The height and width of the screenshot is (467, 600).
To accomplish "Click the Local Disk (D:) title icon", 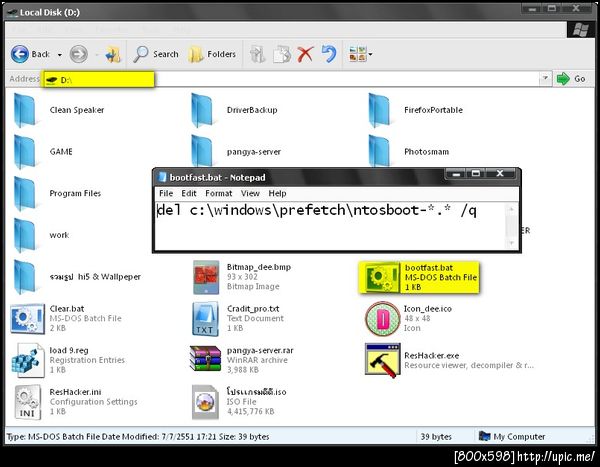I will 13,13.
